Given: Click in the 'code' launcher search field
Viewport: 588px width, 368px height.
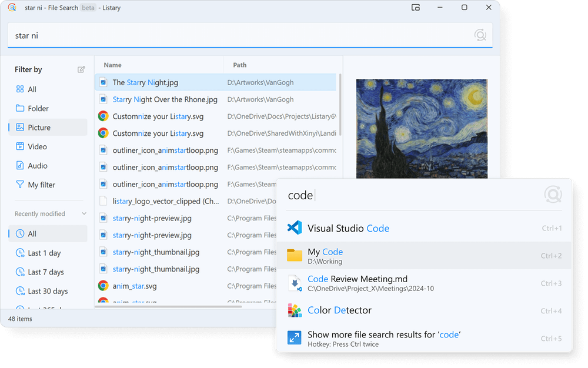Looking at the screenshot, I should pos(413,195).
